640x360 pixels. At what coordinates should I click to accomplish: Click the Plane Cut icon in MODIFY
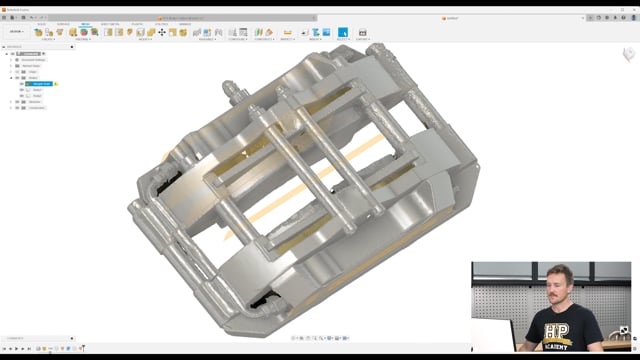tap(130, 32)
